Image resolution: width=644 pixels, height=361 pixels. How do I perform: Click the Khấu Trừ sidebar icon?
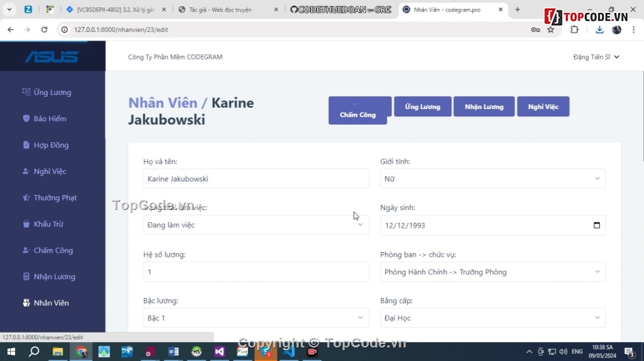coord(26,224)
